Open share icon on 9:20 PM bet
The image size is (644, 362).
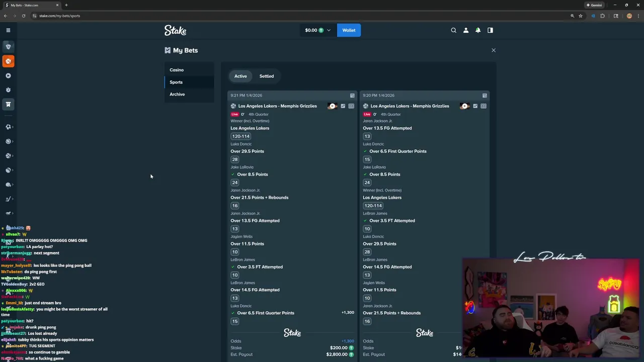(485, 96)
